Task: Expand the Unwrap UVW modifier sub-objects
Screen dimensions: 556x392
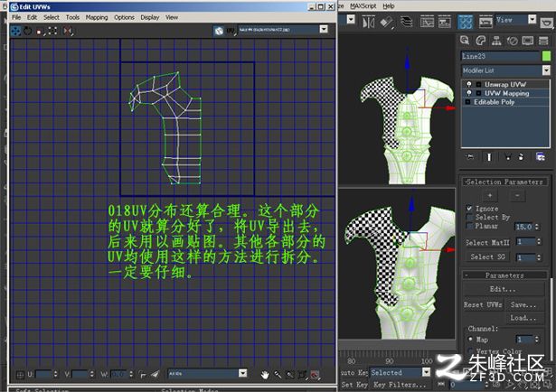Action: 478,84
